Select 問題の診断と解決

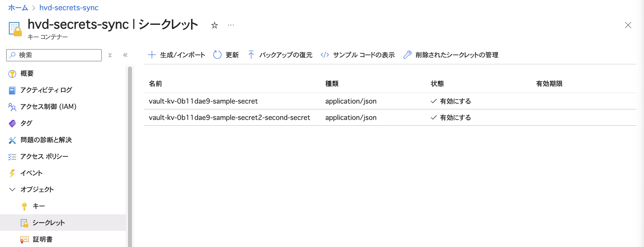(x=46, y=140)
